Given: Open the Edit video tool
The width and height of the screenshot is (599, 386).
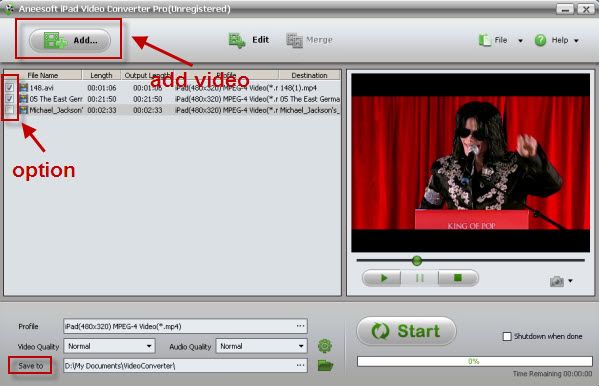Looking at the screenshot, I should click(x=249, y=40).
